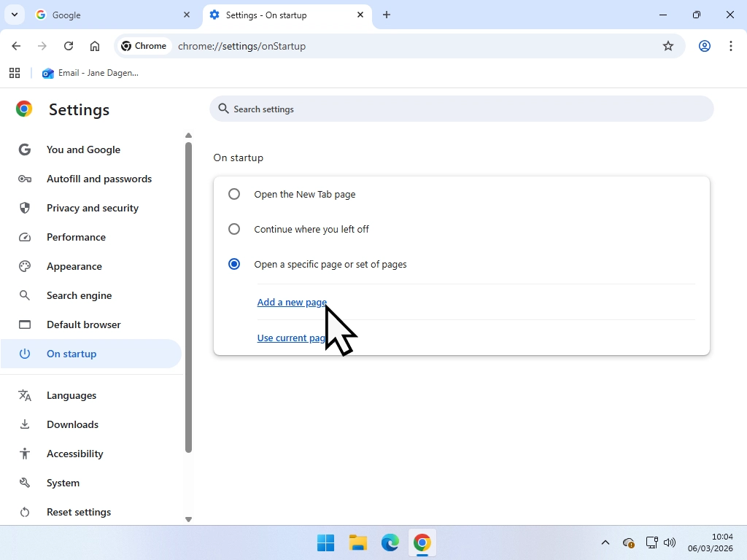Viewport: 747px width, 560px height.
Task: Click the download arrow icon in sidebar
Action: point(25,424)
